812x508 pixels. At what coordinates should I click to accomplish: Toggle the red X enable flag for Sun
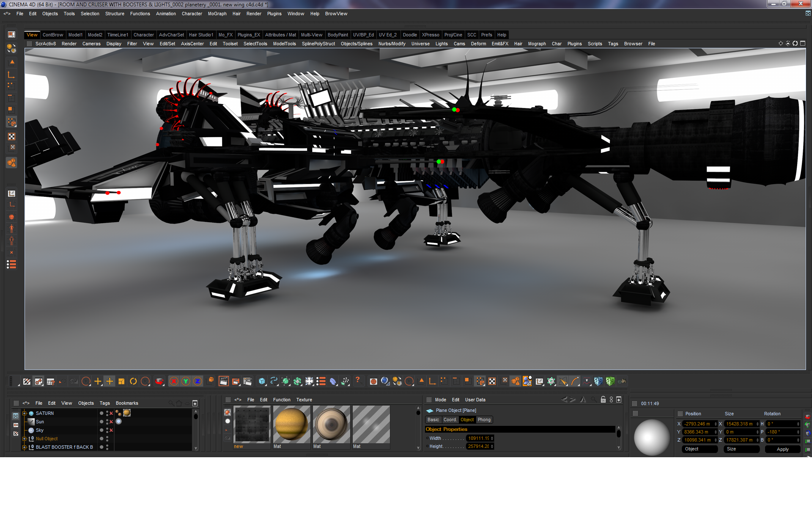tap(111, 422)
